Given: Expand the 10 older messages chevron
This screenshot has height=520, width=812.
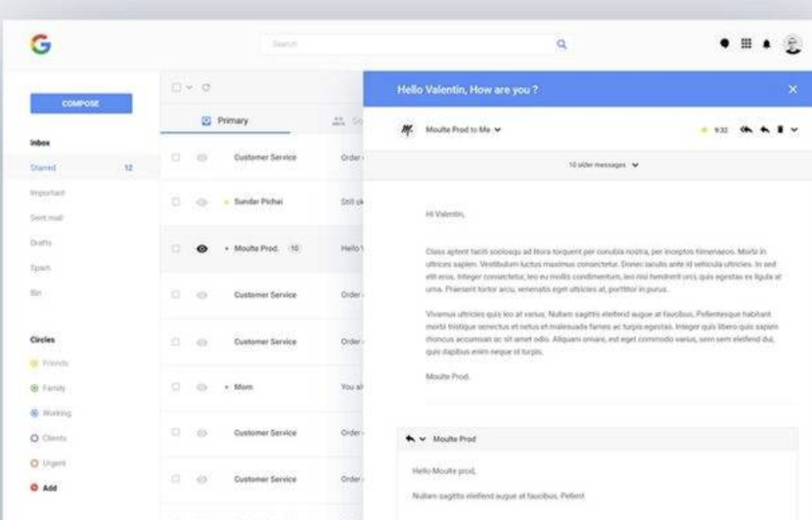Looking at the screenshot, I should tap(635, 165).
